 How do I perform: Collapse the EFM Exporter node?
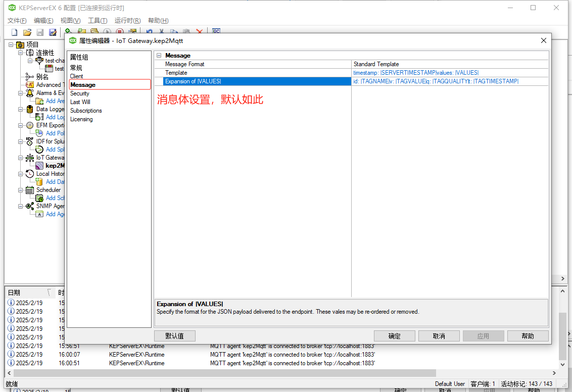coord(20,125)
